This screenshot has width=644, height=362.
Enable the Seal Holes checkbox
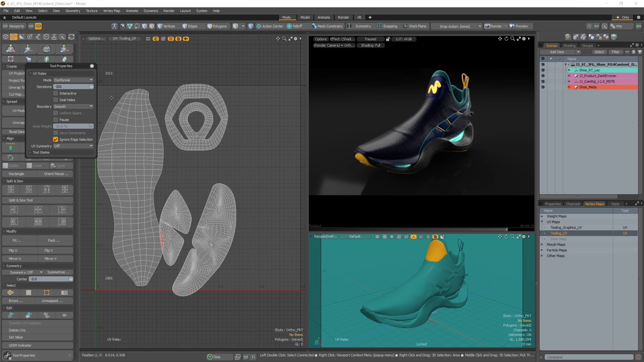[x=56, y=100]
